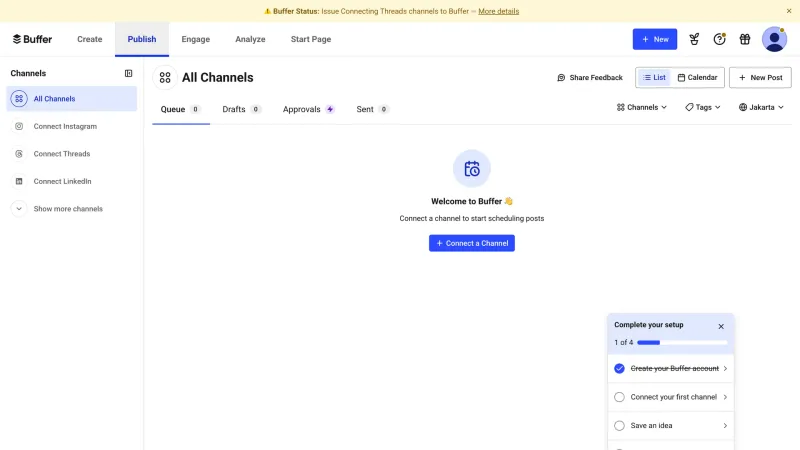Image resolution: width=800 pixels, height=450 pixels.
Task: Expand Save an idea chevron
Action: pyautogui.click(x=725, y=426)
